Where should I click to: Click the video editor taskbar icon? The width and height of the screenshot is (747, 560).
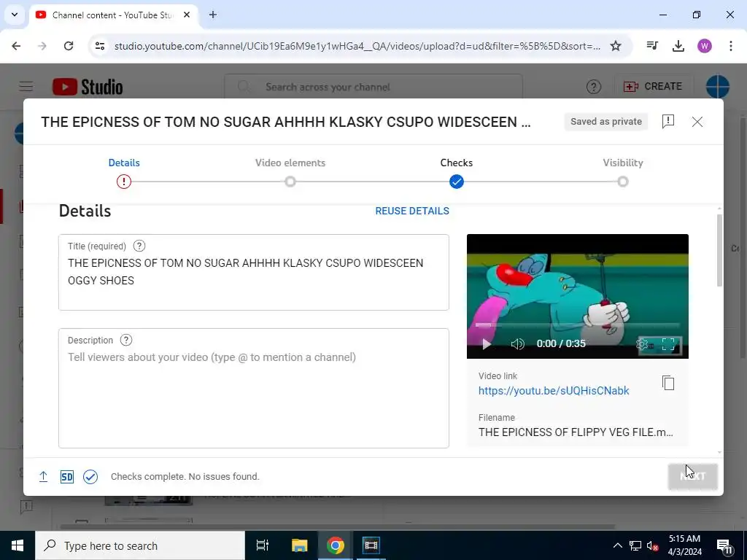(371, 545)
